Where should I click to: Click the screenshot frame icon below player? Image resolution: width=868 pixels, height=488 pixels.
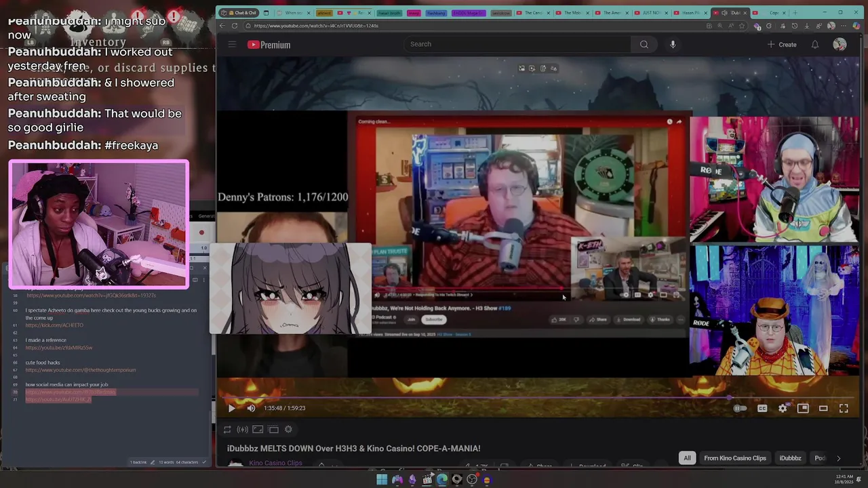tap(258, 429)
